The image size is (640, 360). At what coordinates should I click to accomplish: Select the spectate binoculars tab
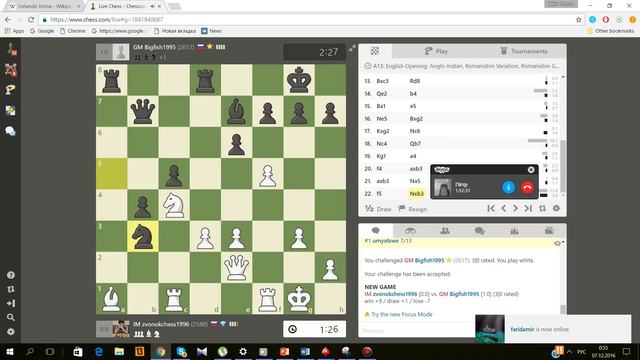410,231
